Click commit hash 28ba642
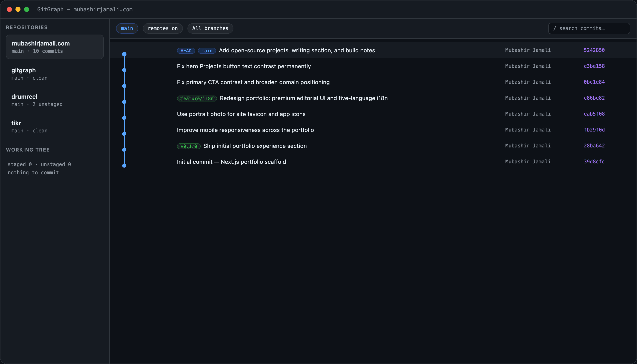The image size is (637, 364). coord(594,146)
